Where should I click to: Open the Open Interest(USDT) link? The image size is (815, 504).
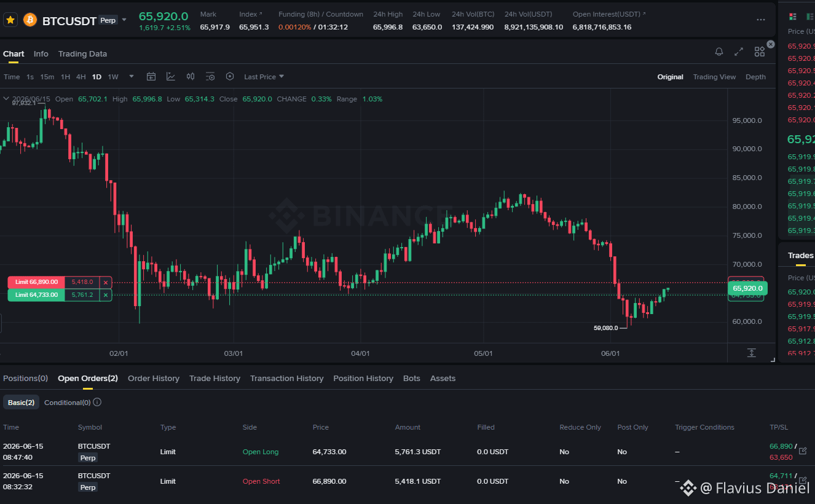609,14
